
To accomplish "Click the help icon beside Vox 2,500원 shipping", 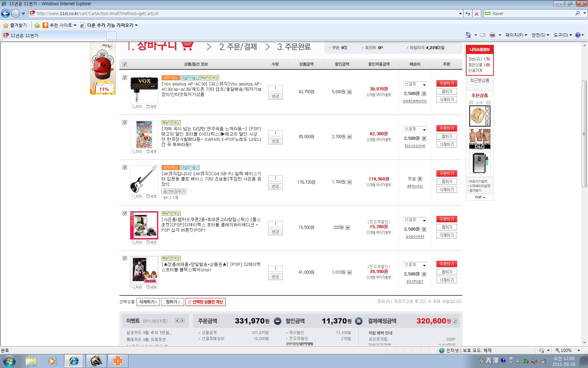I will (424, 94).
